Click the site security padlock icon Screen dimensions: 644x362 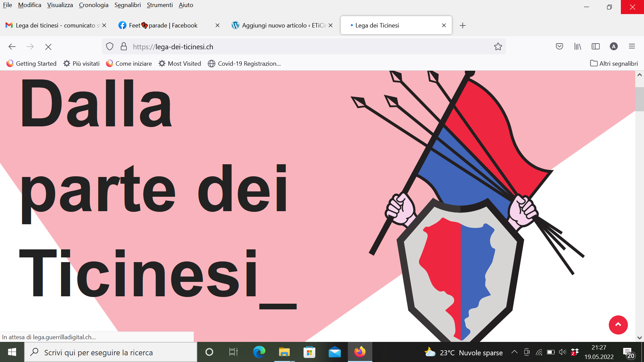(124, 47)
